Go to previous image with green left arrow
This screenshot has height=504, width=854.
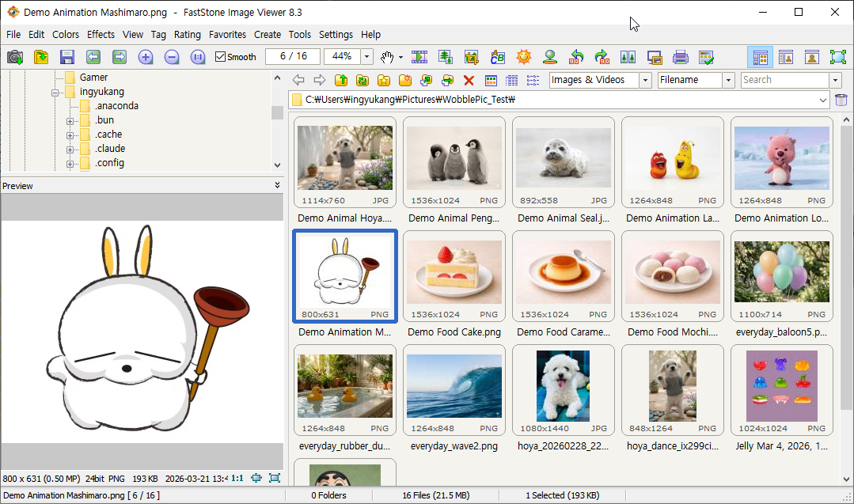tap(93, 57)
